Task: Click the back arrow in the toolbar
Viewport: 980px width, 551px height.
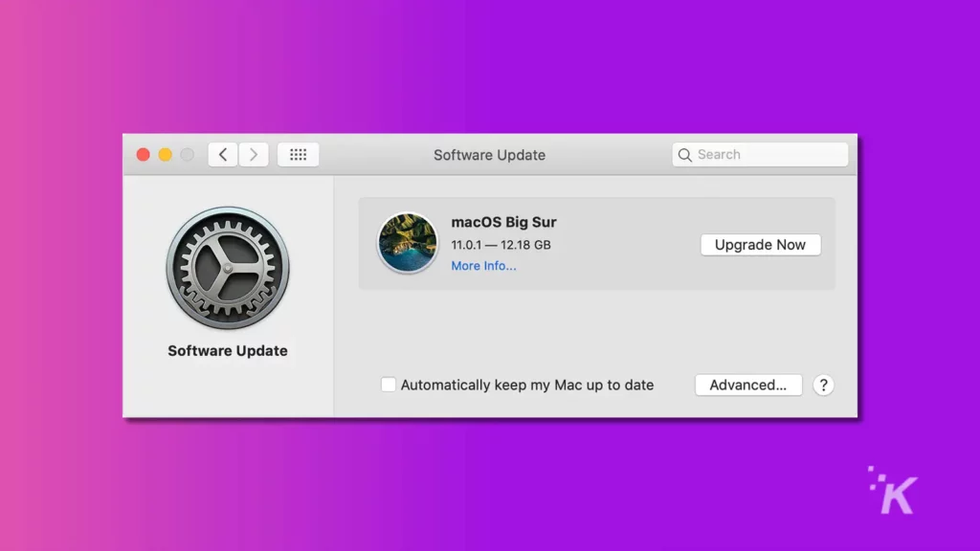Action: [222, 154]
